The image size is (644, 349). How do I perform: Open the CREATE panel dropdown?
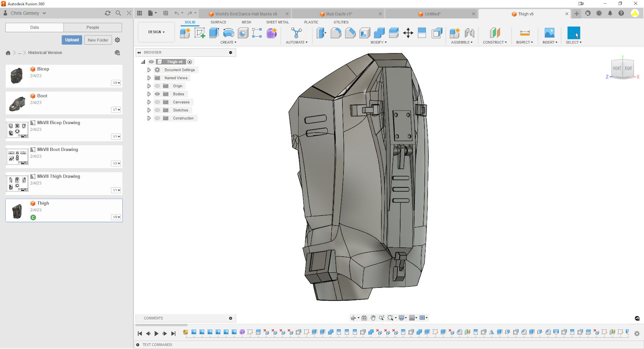pos(228,42)
